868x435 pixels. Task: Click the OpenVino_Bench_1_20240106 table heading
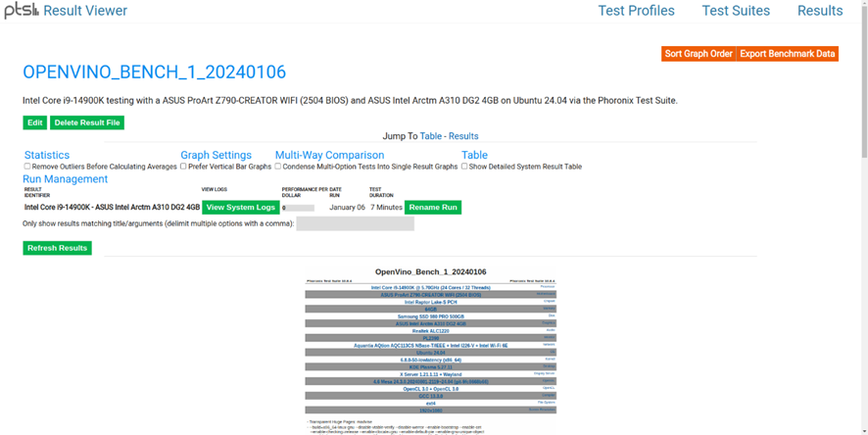click(431, 271)
